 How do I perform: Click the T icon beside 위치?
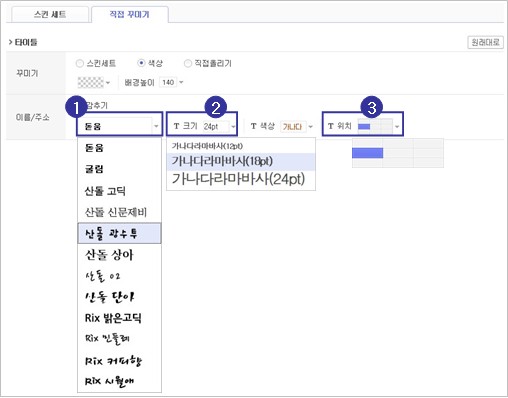point(331,126)
